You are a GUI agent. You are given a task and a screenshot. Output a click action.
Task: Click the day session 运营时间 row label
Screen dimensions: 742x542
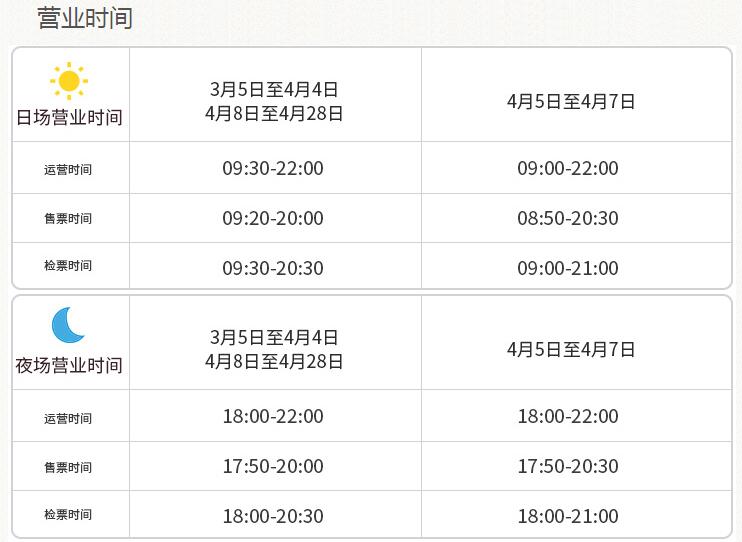point(68,169)
